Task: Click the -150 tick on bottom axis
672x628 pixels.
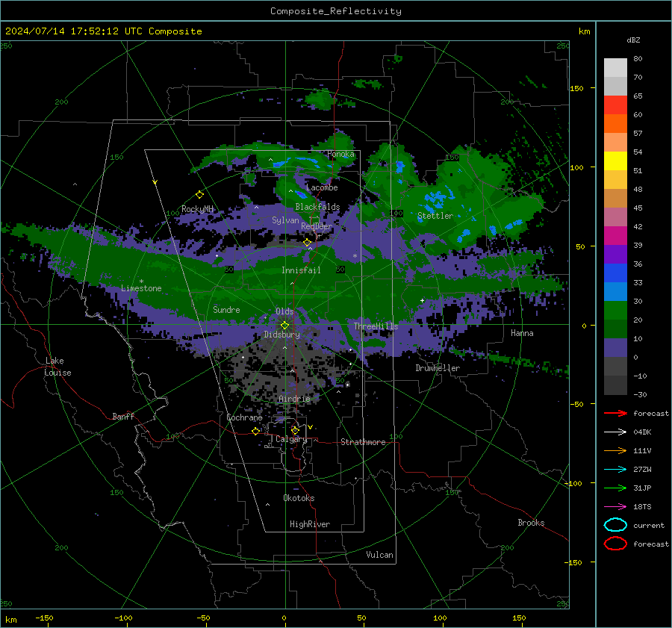Action: click(44, 618)
